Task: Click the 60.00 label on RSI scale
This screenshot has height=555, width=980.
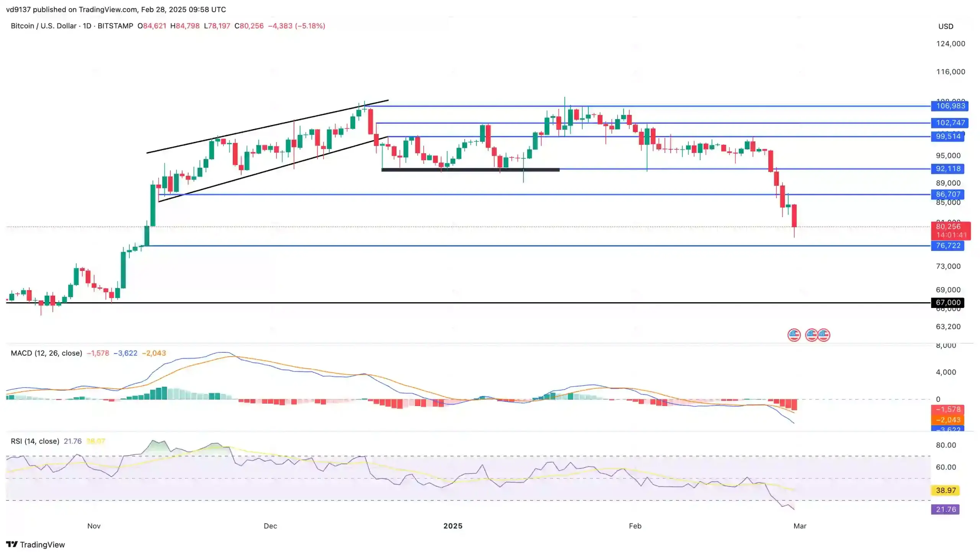Action: 946,467
